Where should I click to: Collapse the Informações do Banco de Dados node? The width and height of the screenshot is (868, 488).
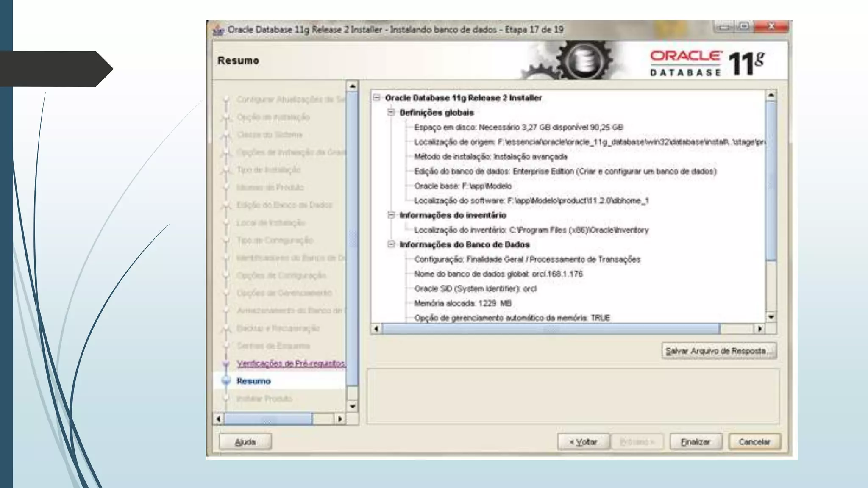pos(391,244)
